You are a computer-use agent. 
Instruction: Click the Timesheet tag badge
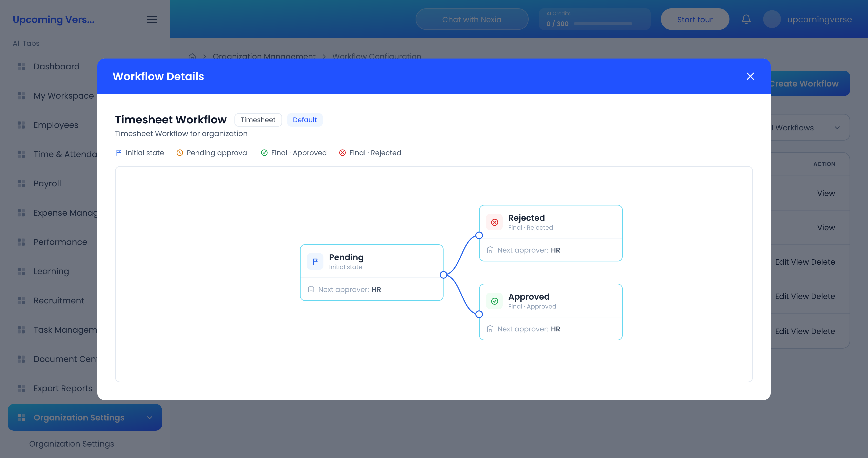point(258,120)
